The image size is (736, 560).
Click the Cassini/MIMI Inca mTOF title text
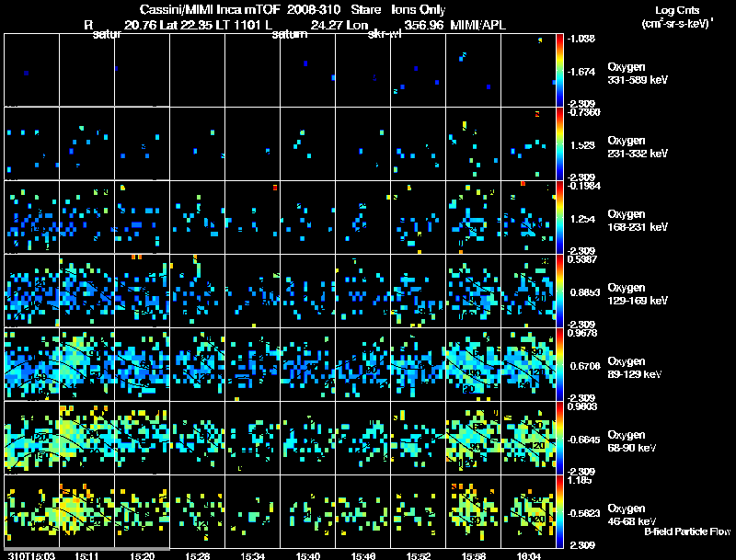click(210, 9)
